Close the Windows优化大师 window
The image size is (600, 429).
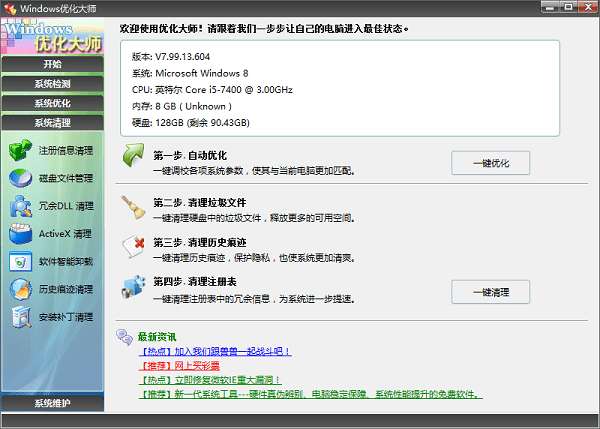click(588, 7)
